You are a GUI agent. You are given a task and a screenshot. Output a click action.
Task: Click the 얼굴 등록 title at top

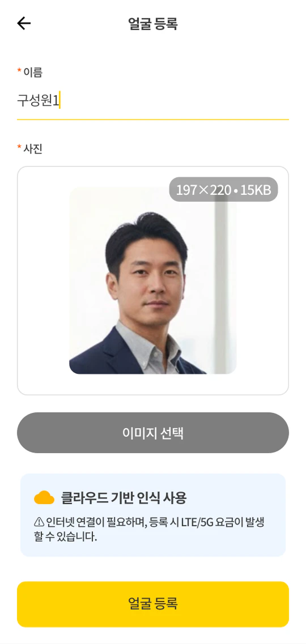pos(153,24)
